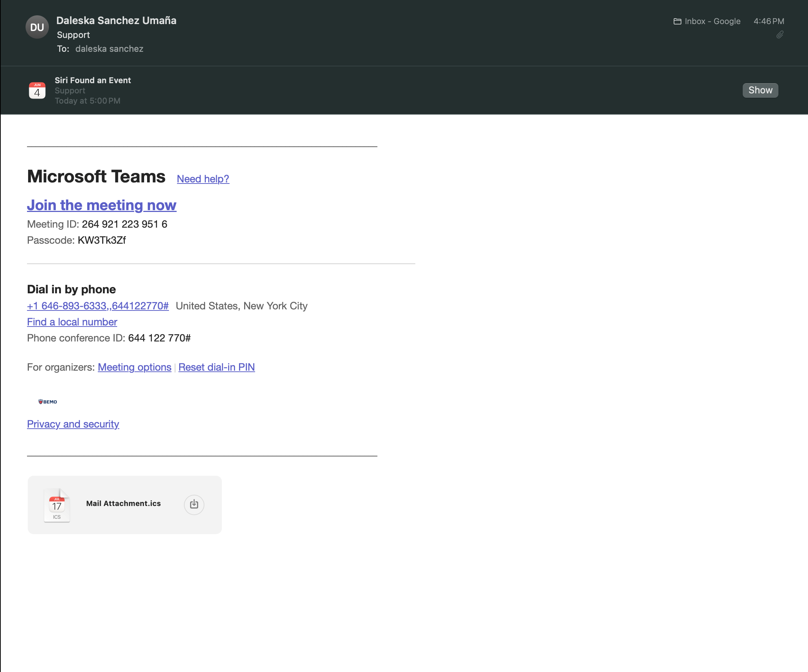
Task: Click Siri Found an Event title
Action: tap(93, 80)
